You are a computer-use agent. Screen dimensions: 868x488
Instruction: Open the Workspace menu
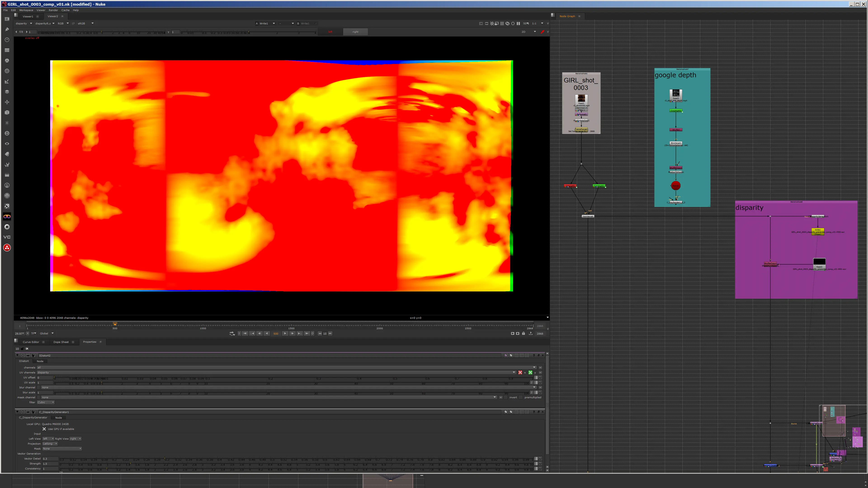pos(26,10)
